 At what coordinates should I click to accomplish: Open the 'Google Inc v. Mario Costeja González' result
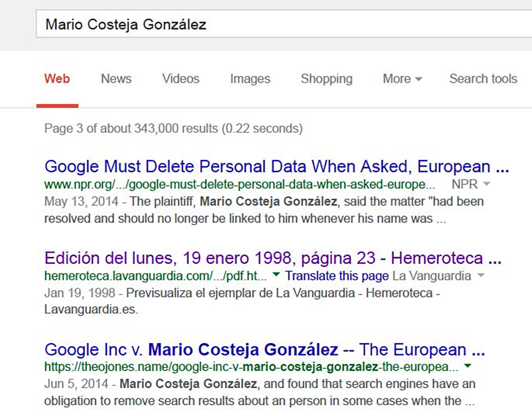tap(265, 350)
